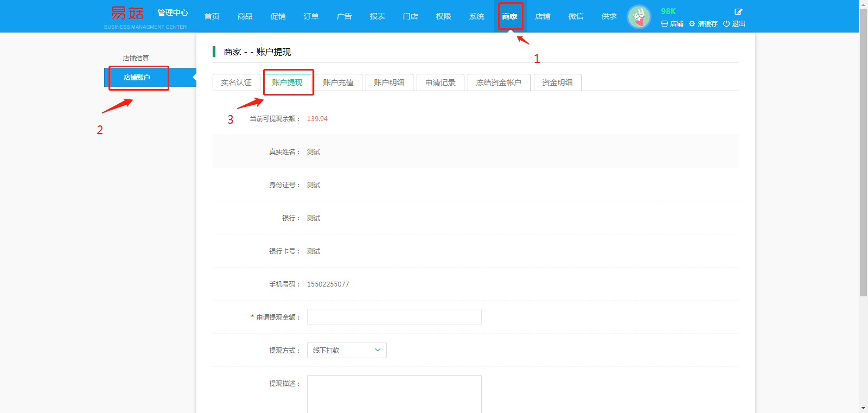Screen dimensions: 868x413
Task: Open the 订单 menu
Action: pos(311,16)
